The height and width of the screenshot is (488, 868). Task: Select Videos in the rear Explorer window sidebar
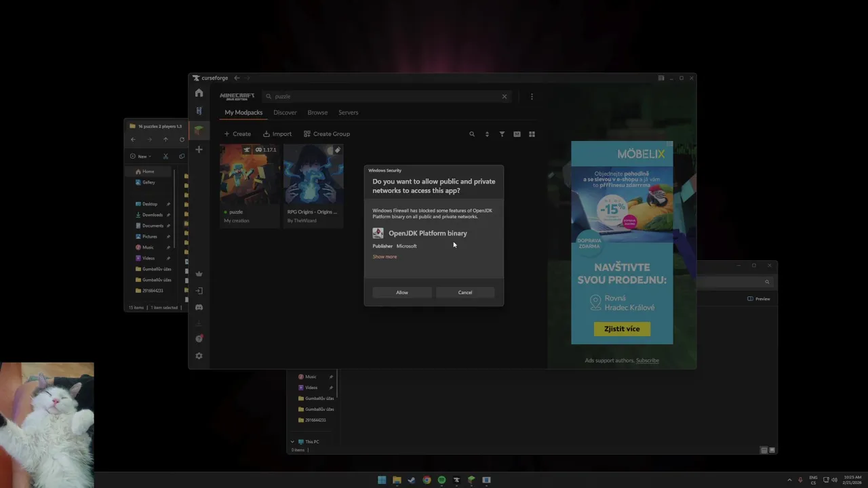point(313,388)
